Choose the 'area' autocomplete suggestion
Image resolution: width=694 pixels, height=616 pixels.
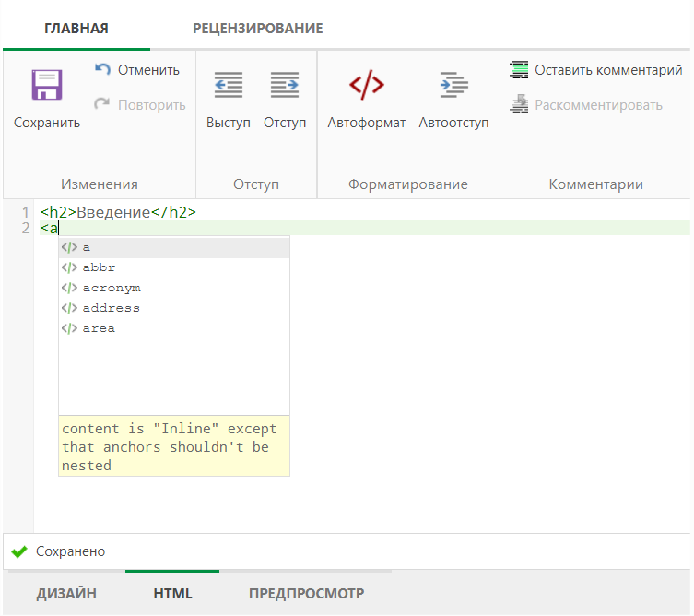pos(174,328)
